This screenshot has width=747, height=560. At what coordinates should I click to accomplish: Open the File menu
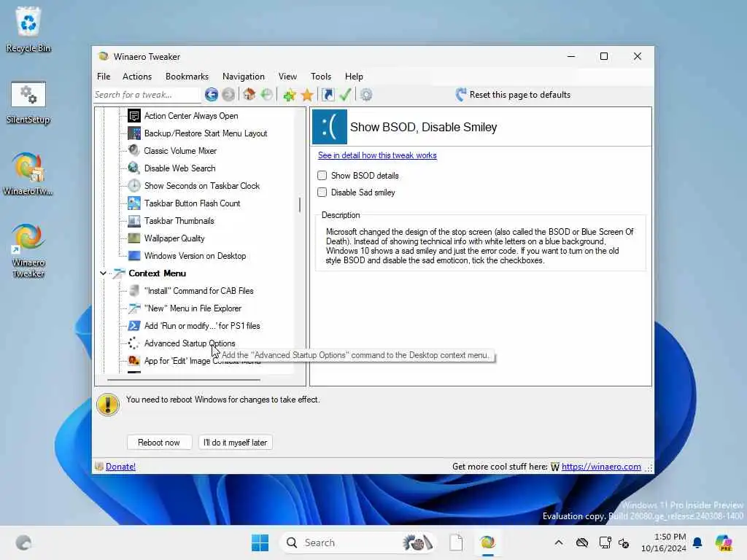(x=104, y=76)
